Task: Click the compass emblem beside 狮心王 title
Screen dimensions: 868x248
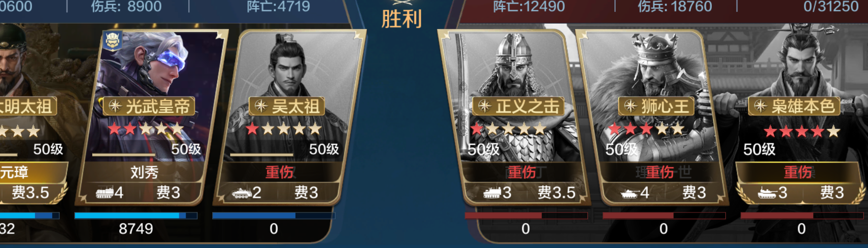Action: (x=631, y=106)
